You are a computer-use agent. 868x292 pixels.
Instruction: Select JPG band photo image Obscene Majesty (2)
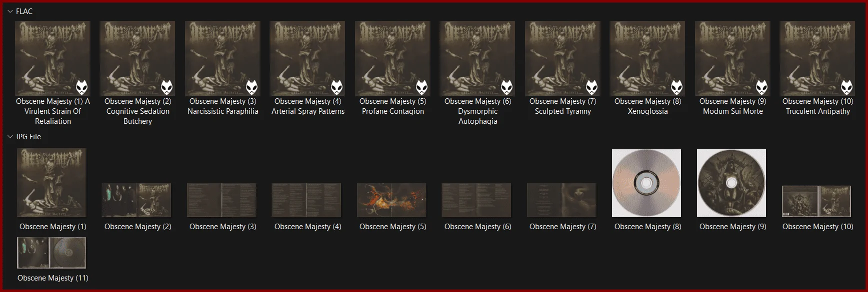[x=136, y=200]
